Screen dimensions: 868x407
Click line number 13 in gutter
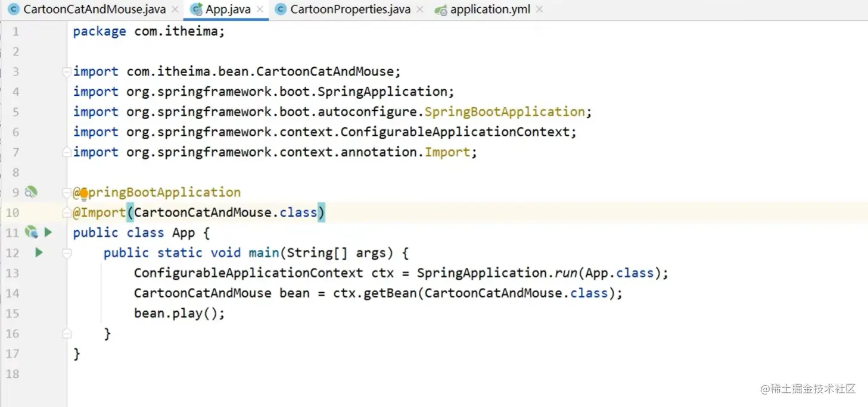pos(13,273)
